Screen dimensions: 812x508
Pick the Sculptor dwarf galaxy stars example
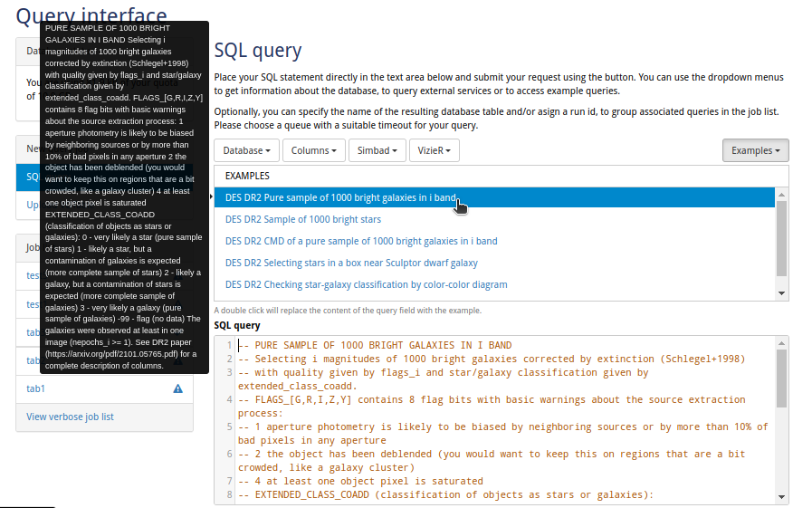[x=351, y=263]
